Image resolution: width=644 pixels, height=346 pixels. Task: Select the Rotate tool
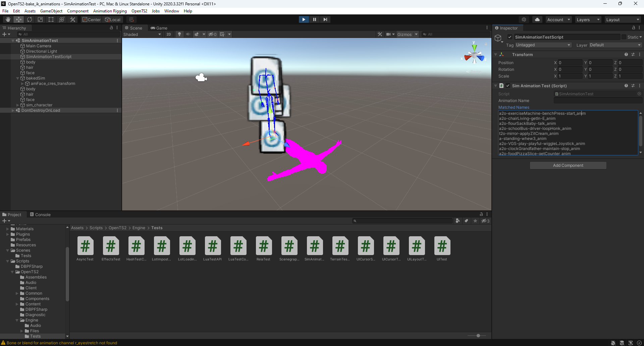click(x=29, y=19)
